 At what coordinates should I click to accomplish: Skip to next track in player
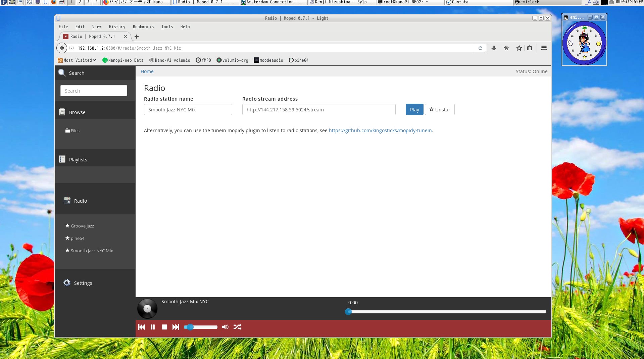pyautogui.click(x=176, y=327)
